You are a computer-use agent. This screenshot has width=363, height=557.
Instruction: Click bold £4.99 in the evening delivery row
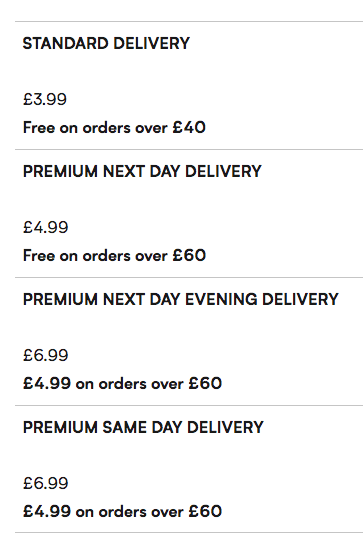pos(47,383)
